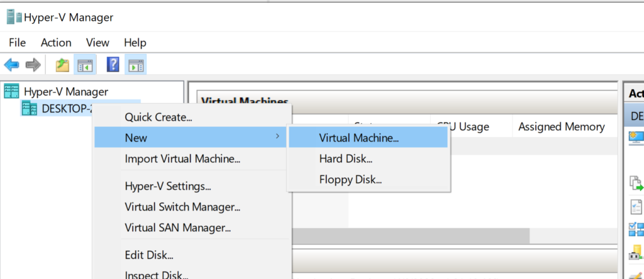Select Floppy Disk... in the New submenu
The image size is (644, 279).
coord(368,179)
